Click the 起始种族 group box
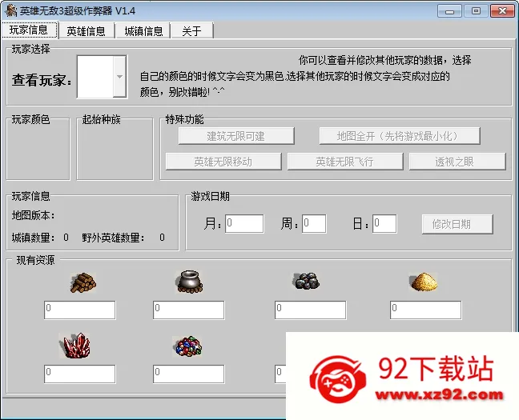519x420 pixels. coord(115,149)
